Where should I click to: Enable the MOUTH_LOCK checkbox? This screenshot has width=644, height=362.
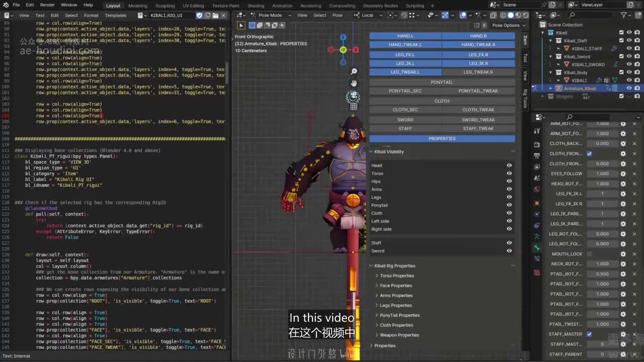pos(589,254)
